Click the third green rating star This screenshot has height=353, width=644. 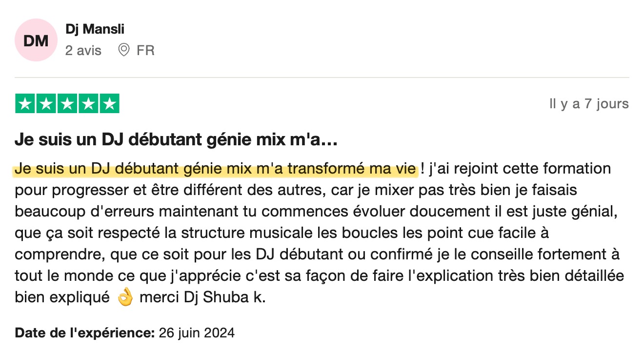pyautogui.click(x=67, y=104)
